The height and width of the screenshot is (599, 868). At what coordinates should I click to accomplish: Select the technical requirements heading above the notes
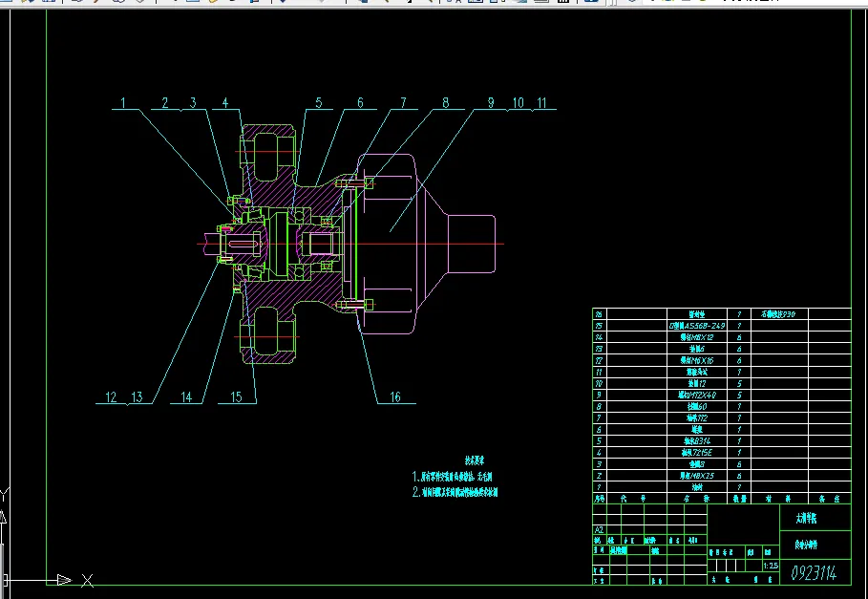click(475, 460)
